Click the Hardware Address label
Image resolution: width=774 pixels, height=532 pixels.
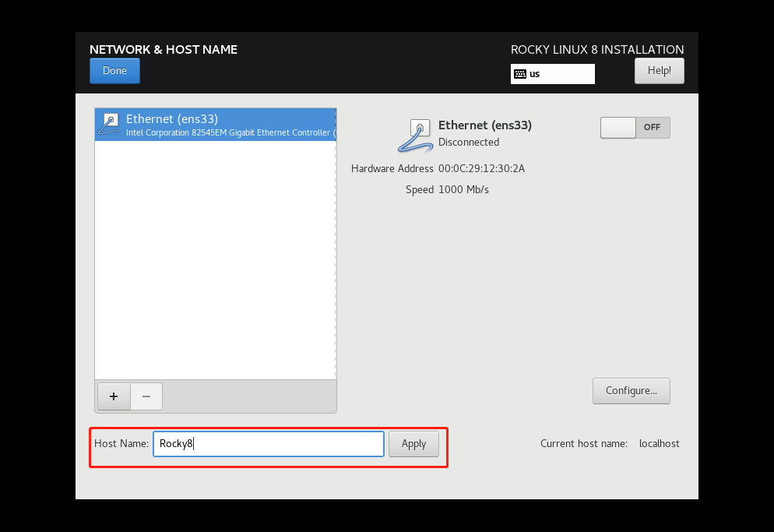pyautogui.click(x=392, y=168)
